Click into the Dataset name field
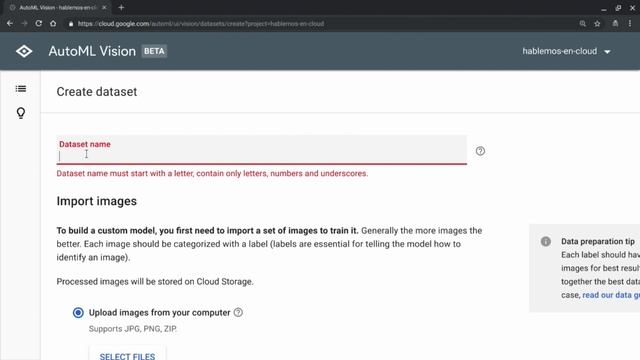Image resolution: width=640 pixels, height=360 pixels. click(262, 150)
